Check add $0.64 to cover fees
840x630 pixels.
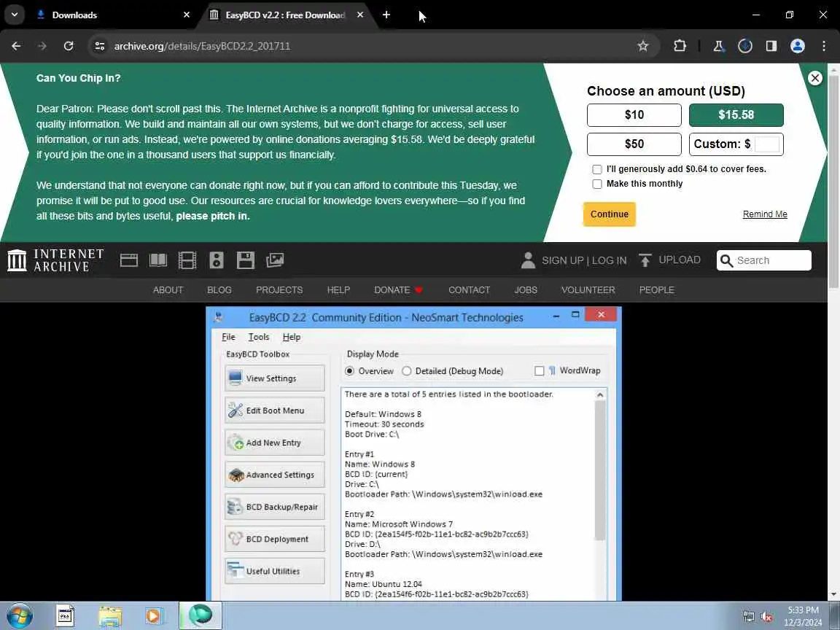[596, 169]
